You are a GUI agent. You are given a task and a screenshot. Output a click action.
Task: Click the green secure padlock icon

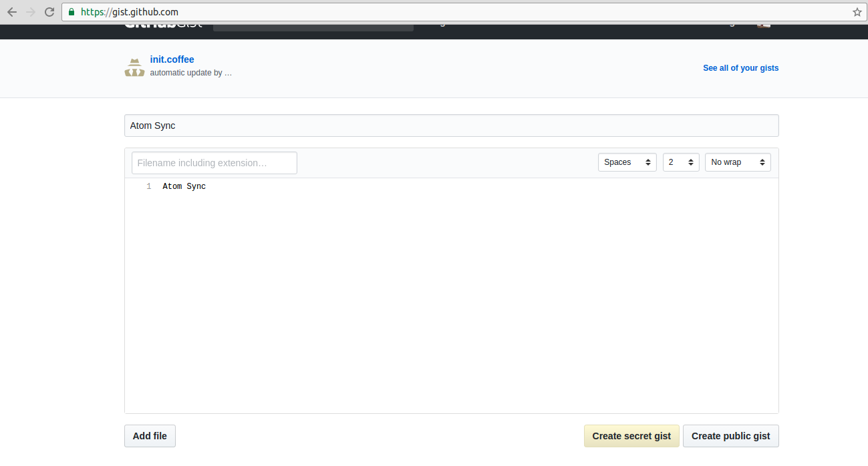pos(71,12)
